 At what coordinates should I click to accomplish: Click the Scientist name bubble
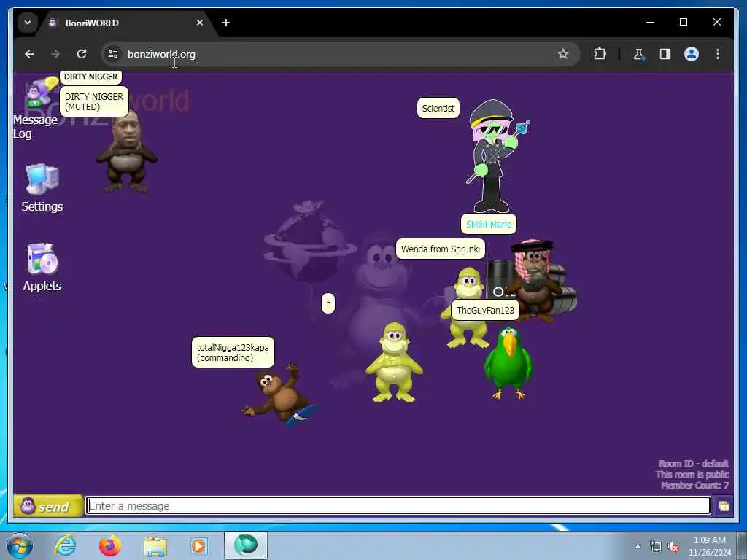[x=438, y=108]
